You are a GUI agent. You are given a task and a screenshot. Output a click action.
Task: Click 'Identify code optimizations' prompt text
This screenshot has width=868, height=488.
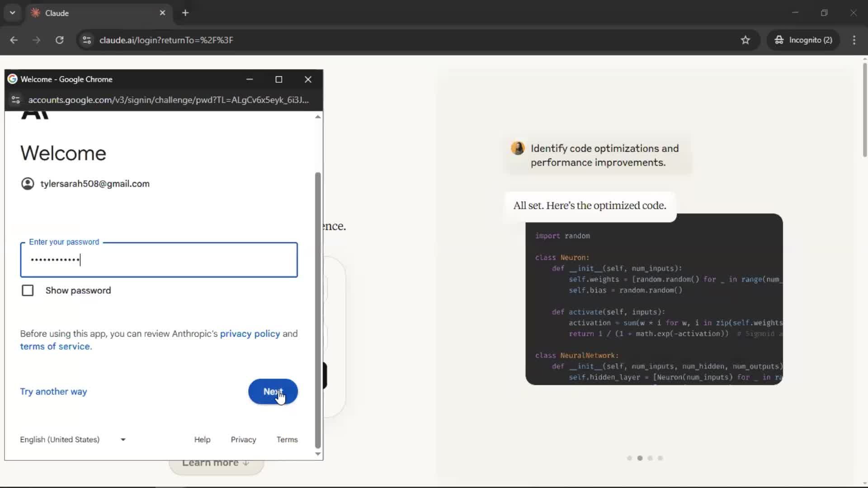604,155
